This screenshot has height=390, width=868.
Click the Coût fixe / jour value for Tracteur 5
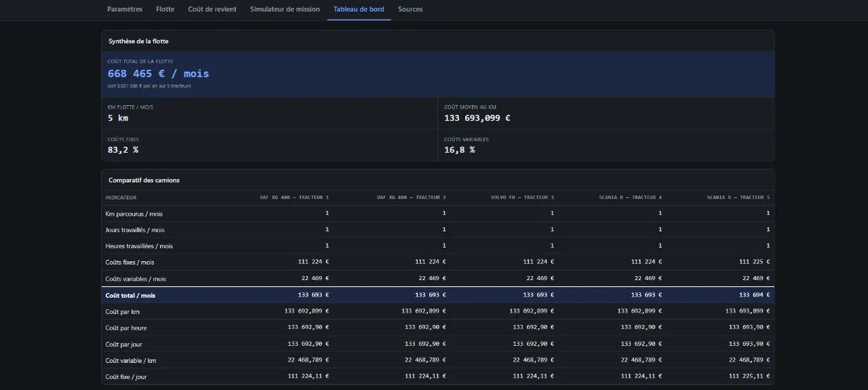(749, 376)
